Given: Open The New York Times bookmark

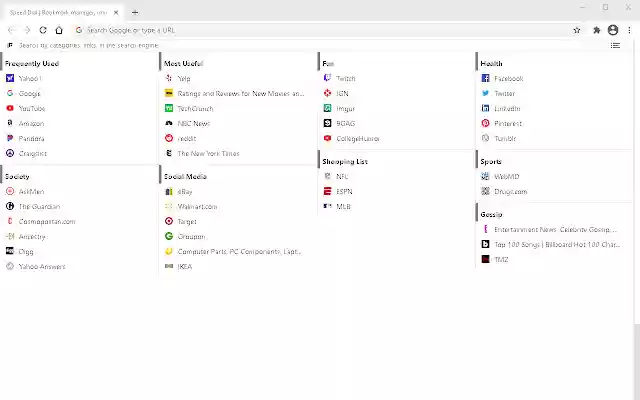Looking at the screenshot, I should point(208,153).
